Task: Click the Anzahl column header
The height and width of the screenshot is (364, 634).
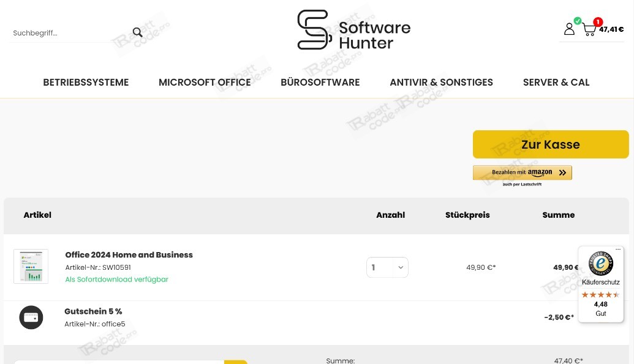Action: (x=391, y=215)
